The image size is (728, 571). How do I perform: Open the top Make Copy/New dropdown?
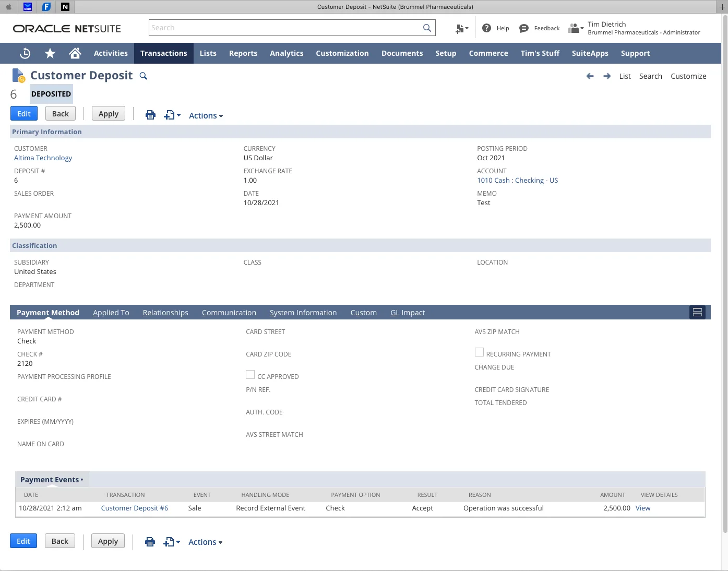(x=172, y=115)
